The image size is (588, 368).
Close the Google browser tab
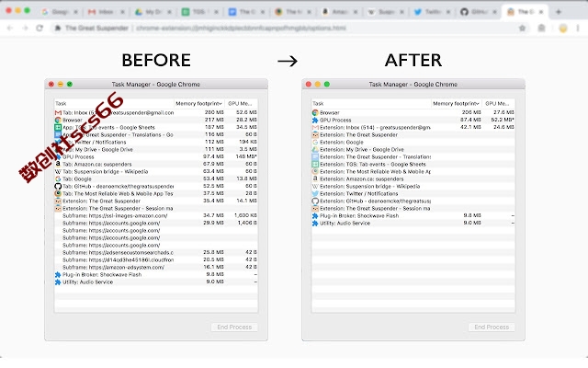click(75, 12)
